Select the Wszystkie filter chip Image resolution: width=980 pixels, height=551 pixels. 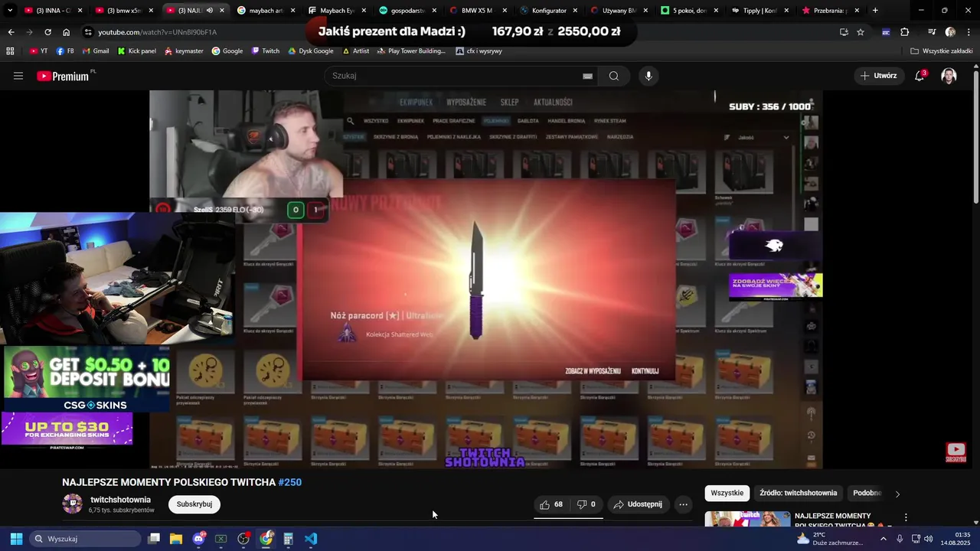(727, 493)
